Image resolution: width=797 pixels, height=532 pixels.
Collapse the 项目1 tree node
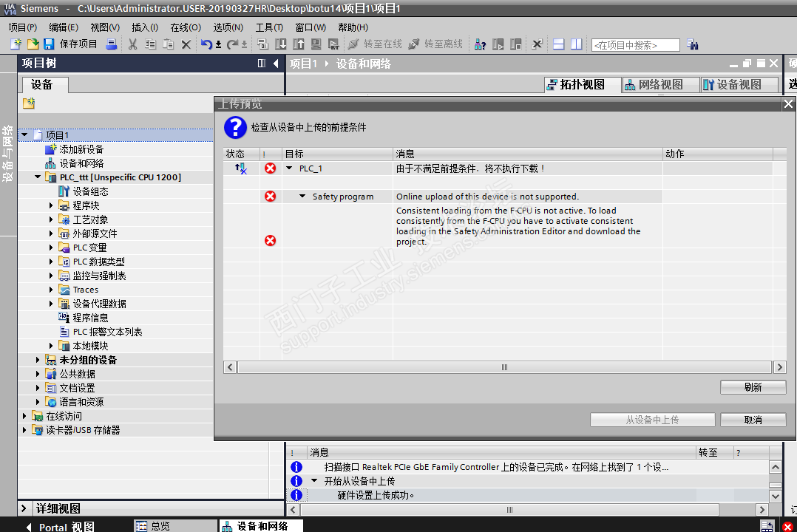click(x=24, y=134)
